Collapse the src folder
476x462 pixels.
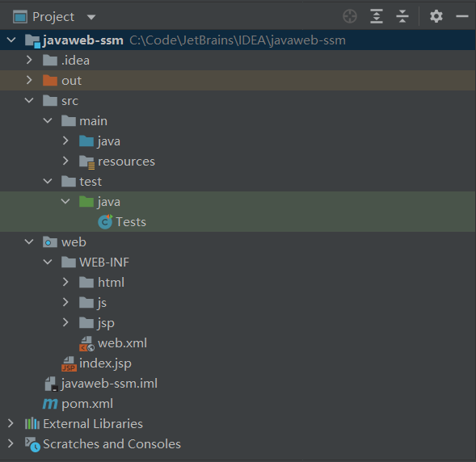(29, 100)
